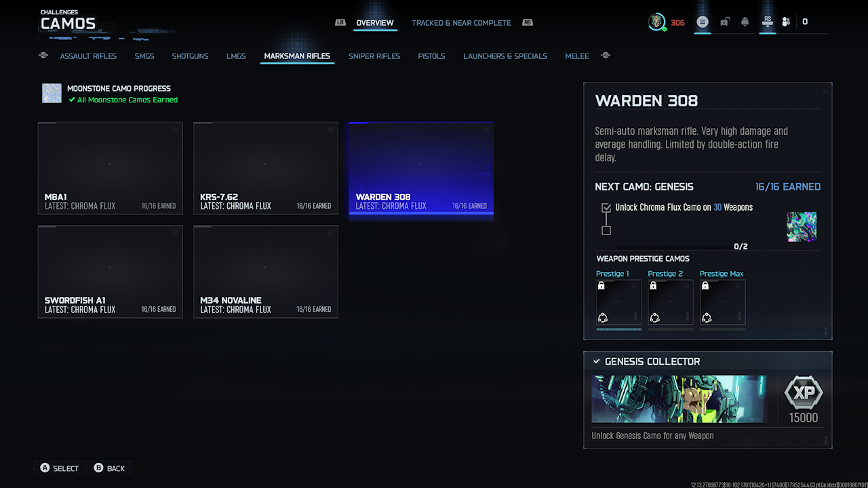Open the Sniper Rifles category
This screenshot has width=868, height=488.
(374, 56)
